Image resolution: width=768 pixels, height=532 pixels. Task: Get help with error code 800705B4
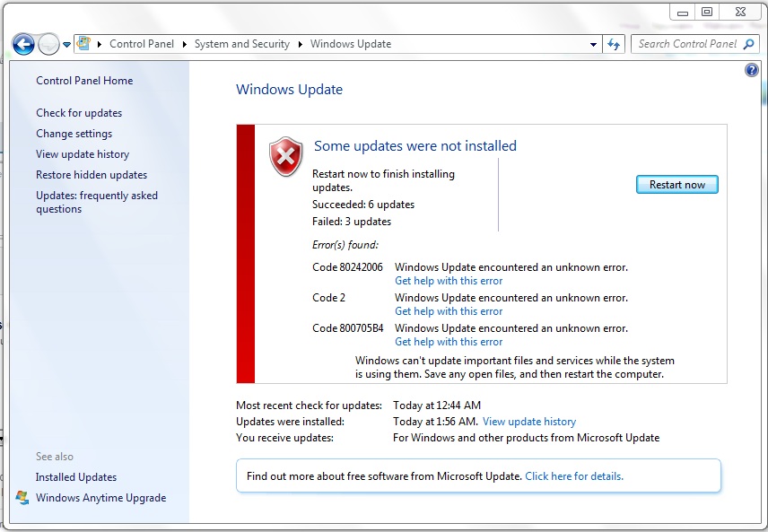click(x=449, y=342)
